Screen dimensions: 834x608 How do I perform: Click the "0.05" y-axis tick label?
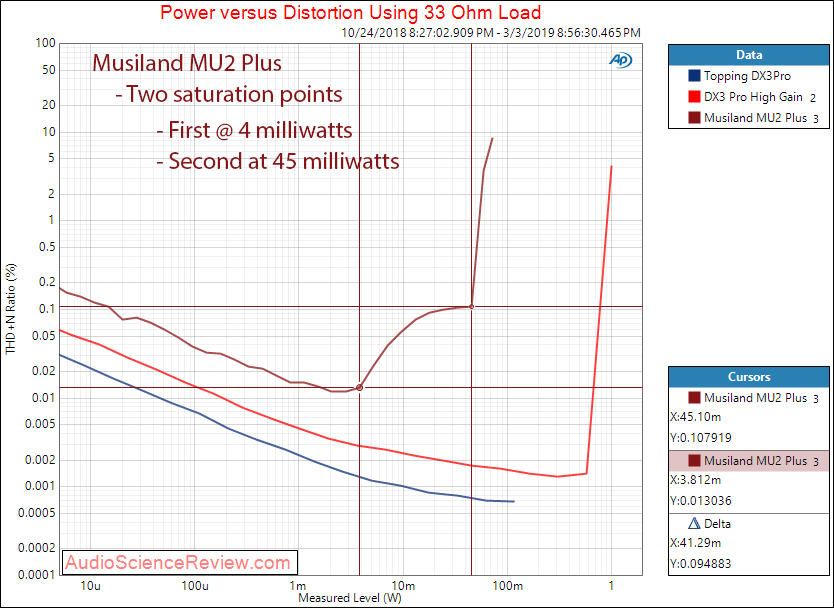pos(45,336)
